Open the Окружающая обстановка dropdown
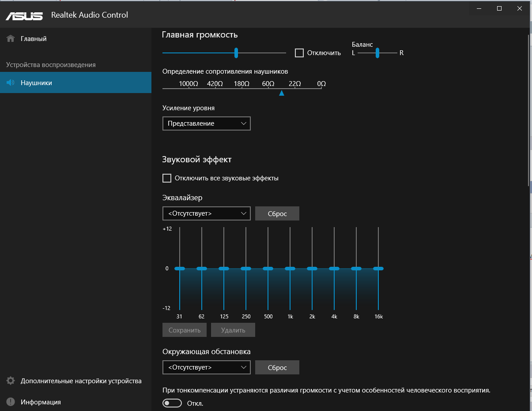The height and width of the screenshot is (411, 532). pos(206,367)
